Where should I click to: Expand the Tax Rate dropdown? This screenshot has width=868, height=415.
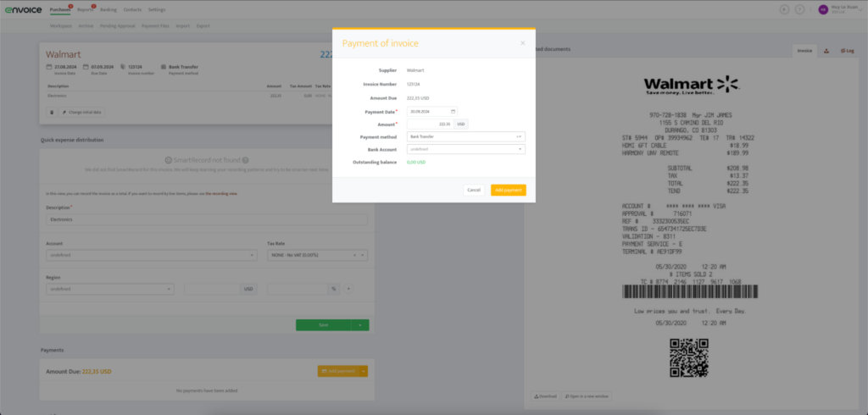[x=363, y=256]
